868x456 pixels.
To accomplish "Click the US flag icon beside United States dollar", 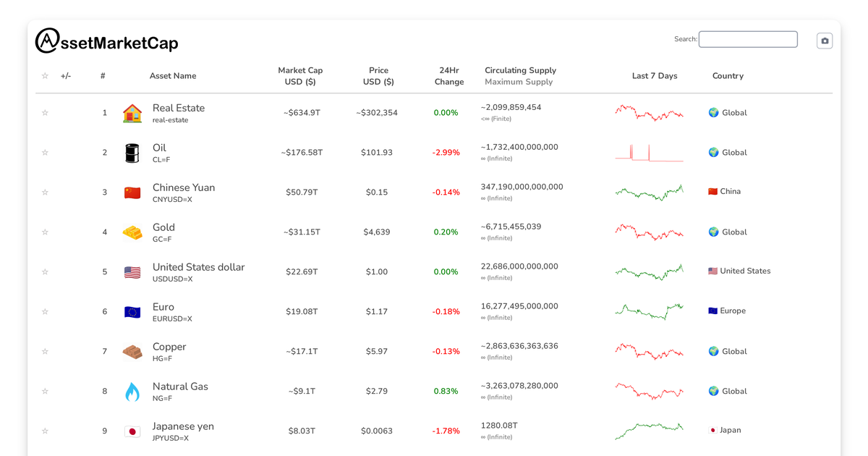I will (x=132, y=272).
